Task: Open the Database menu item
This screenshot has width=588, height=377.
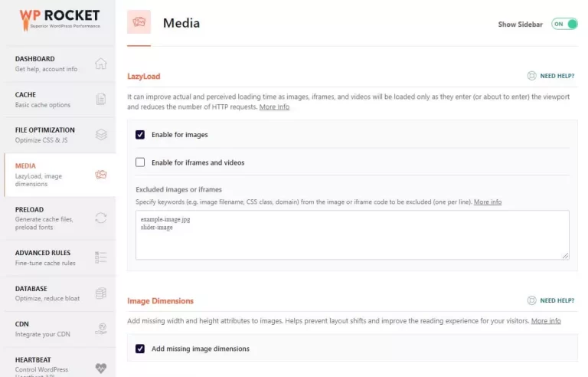Action: [60, 293]
